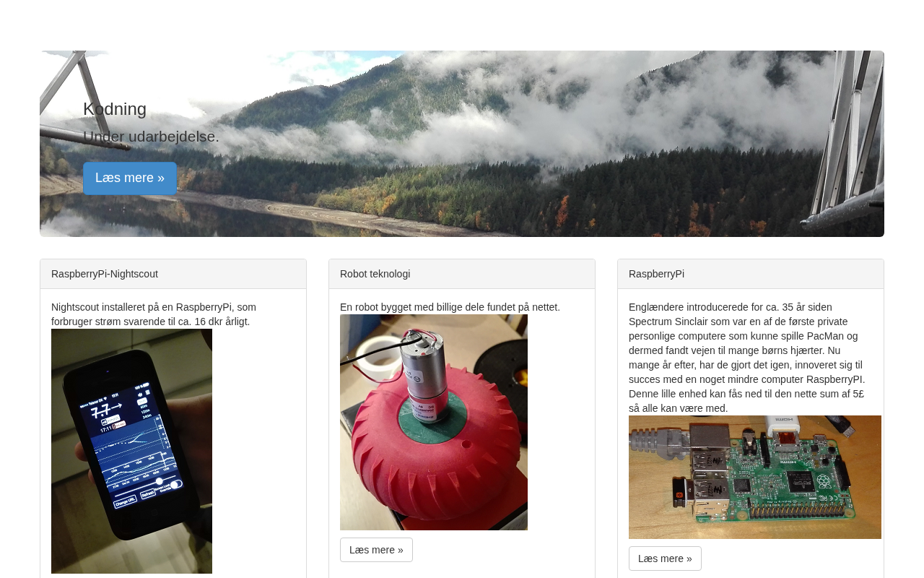This screenshot has height=578, width=924.
Task: Click the En robot bygget description text
Action: (x=450, y=307)
